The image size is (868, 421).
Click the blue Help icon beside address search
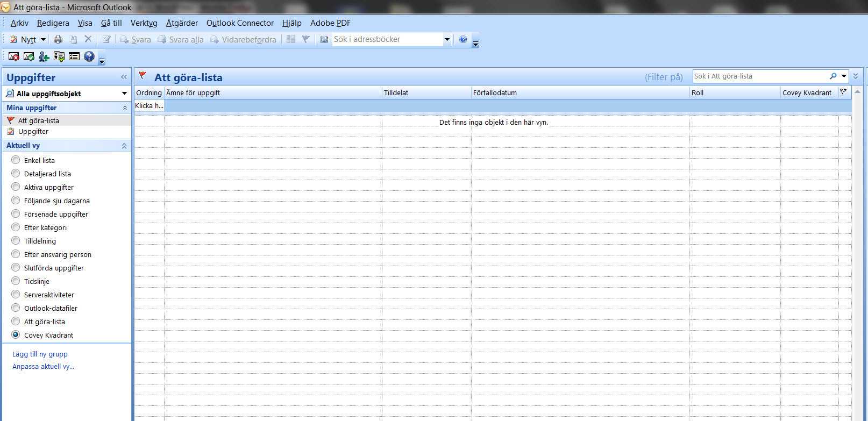pyautogui.click(x=463, y=39)
